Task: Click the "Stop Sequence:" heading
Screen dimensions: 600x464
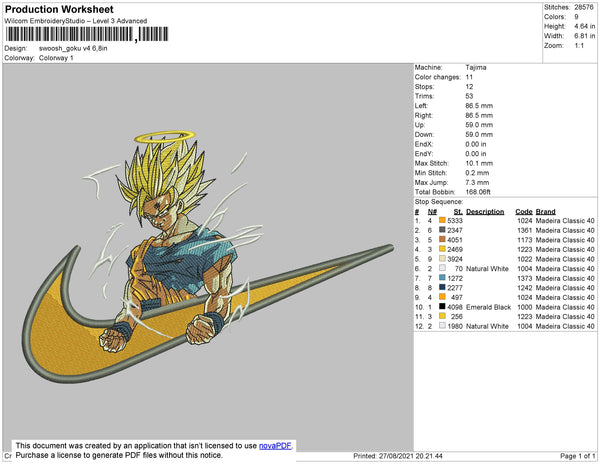Action: coord(439,202)
